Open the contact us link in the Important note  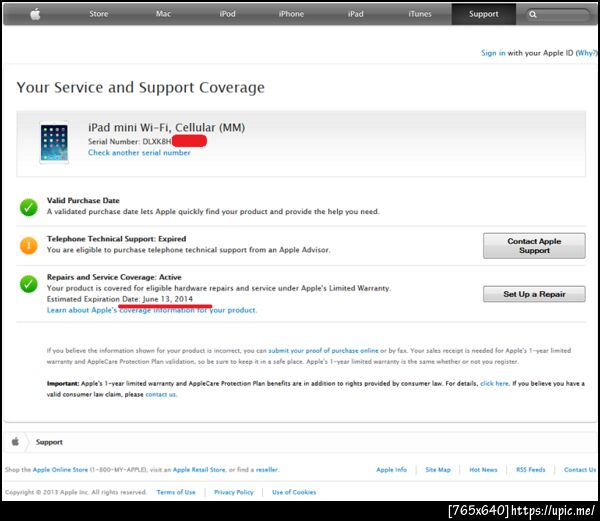pos(161,394)
